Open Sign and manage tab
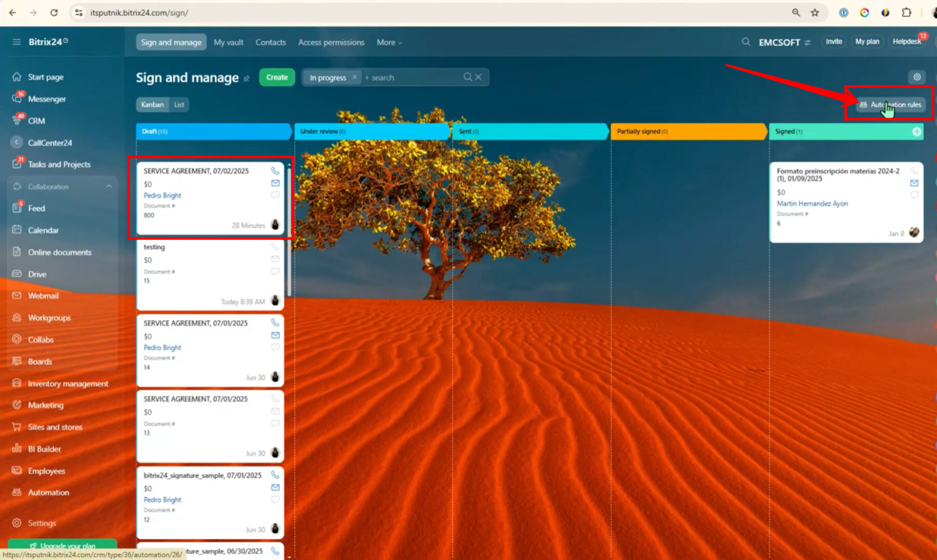 pos(171,43)
